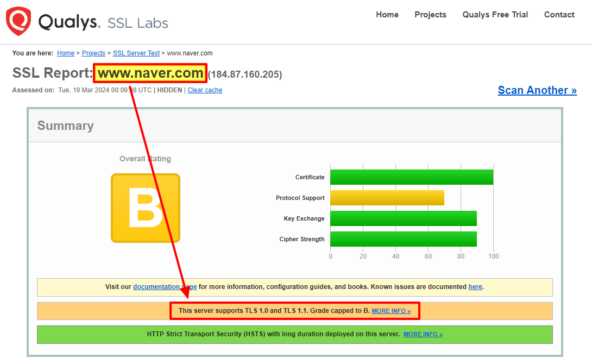
Task: Click the HIDDEN status text
Action: click(x=169, y=90)
